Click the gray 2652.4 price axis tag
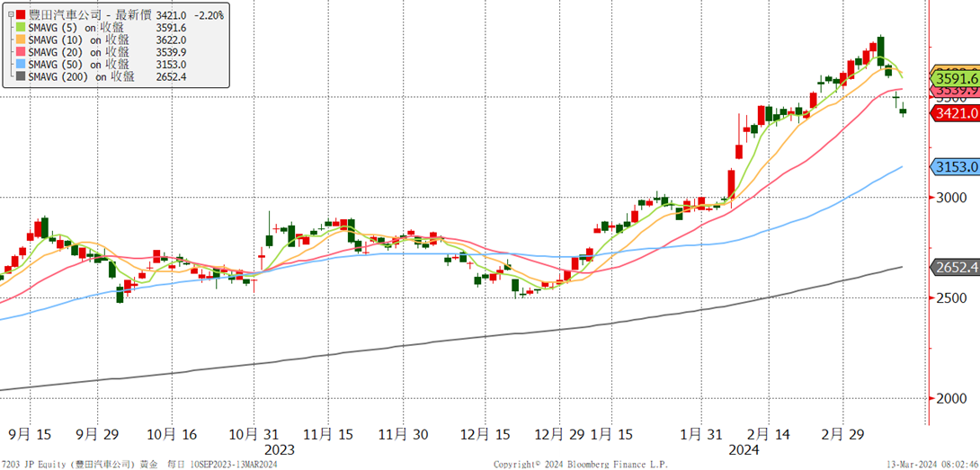This screenshot has height=470, width=980. click(955, 268)
